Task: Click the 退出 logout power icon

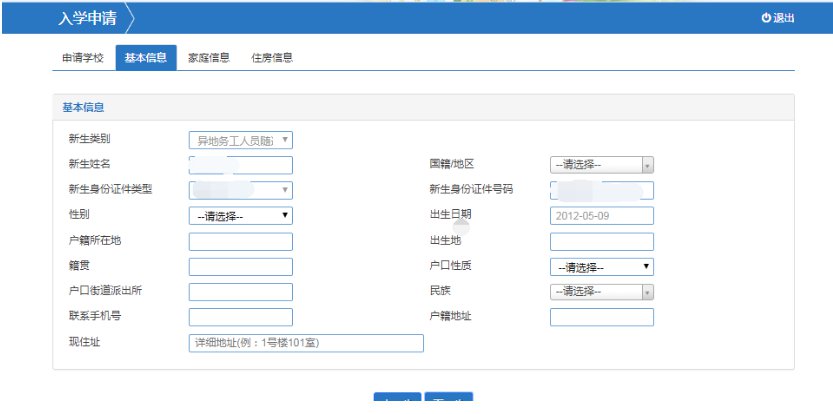Action: (767, 18)
